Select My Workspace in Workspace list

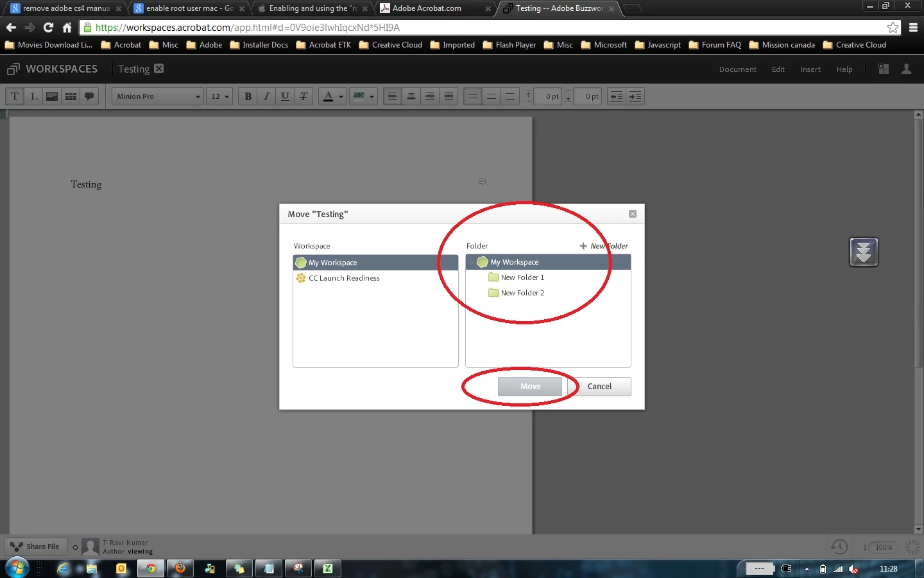pos(375,263)
